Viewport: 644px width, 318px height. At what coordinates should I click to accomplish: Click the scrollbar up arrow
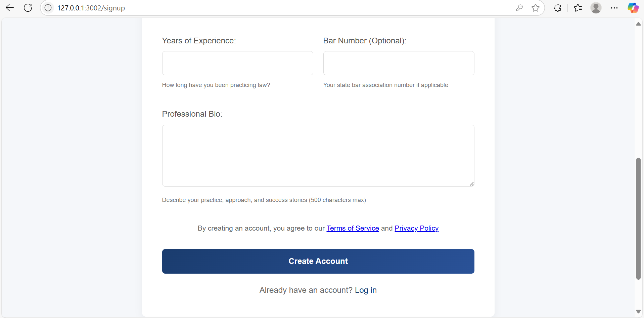[x=638, y=24]
